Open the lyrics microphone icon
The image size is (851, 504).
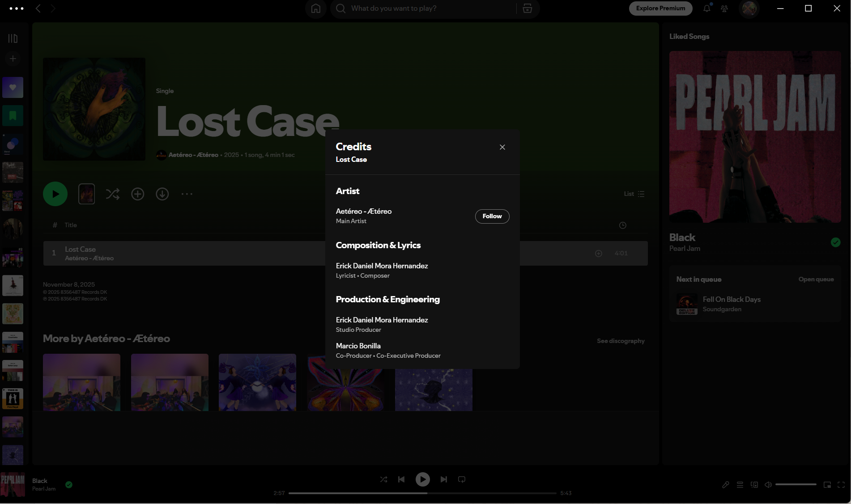[x=726, y=485]
